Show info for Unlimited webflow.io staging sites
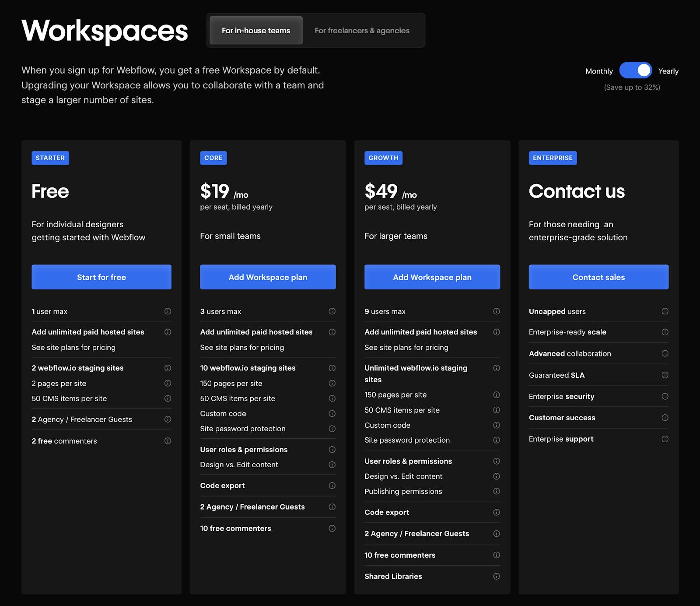This screenshot has width=700, height=606. pos(497,368)
